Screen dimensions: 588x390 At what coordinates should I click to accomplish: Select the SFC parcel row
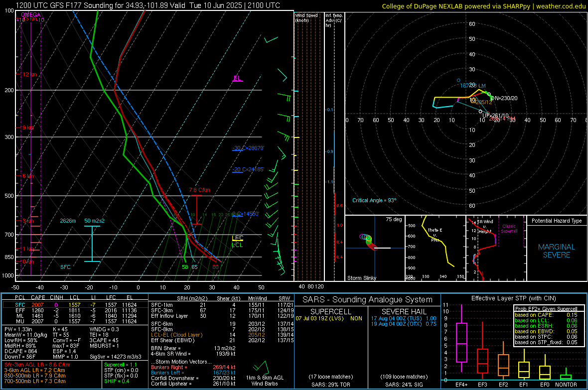click(x=75, y=305)
